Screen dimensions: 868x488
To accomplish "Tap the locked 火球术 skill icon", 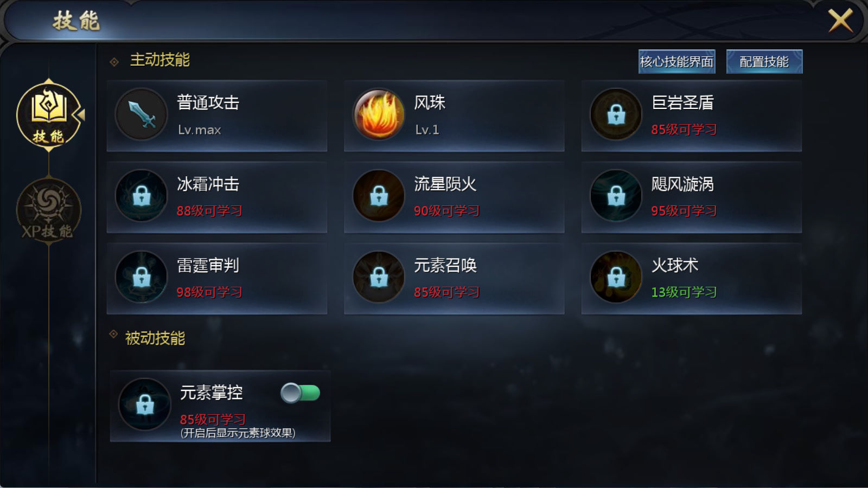I will click(616, 277).
